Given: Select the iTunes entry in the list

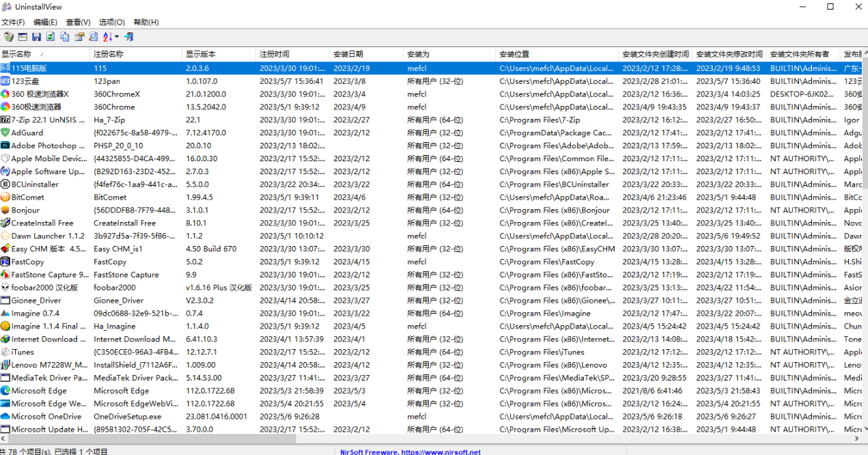Looking at the screenshot, I should 23,352.
